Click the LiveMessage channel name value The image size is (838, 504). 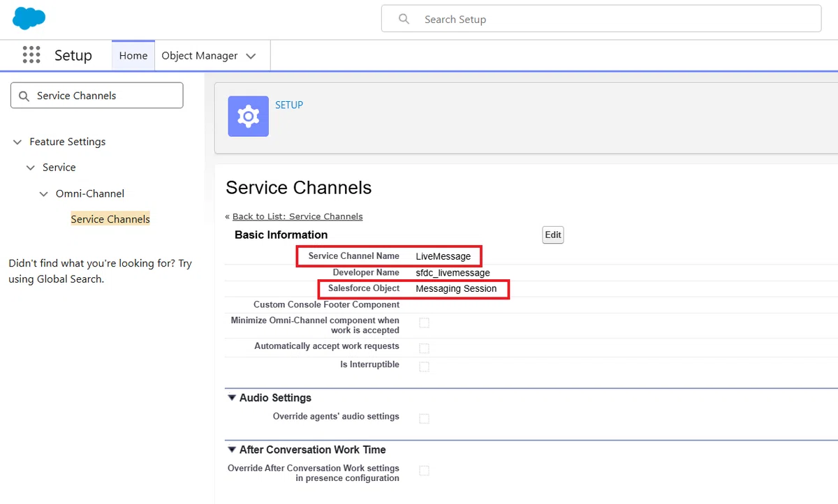(443, 256)
